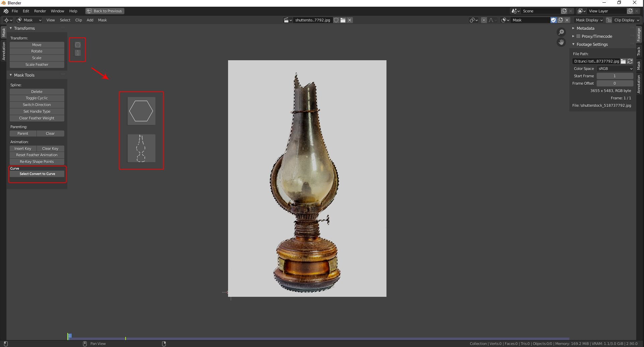Viewport: 644px width, 347px height.
Task: Select the small hexagon tool icon in the toolbar
Action: point(78,45)
